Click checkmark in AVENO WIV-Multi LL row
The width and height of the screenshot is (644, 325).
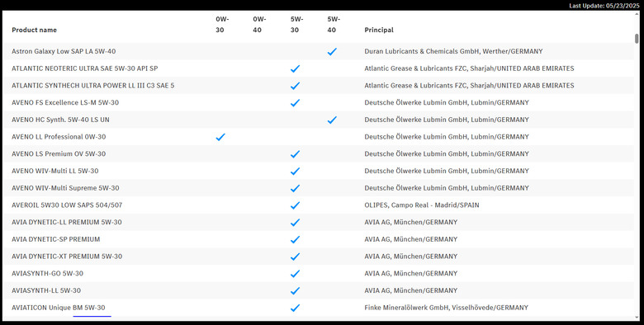[x=295, y=171]
